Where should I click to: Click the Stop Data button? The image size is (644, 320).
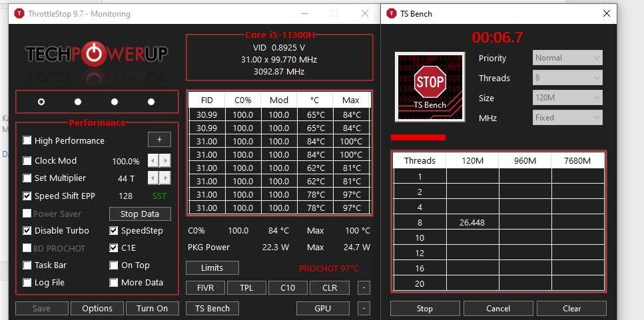140,214
